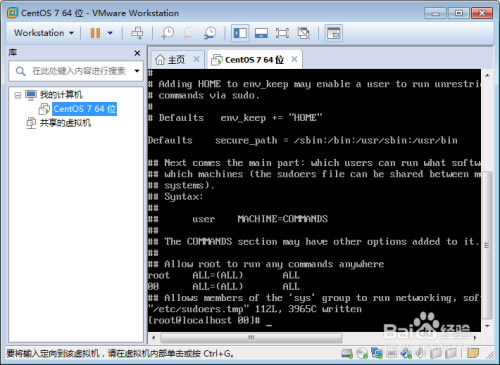This screenshot has height=365, width=500.
Task: Switch to the 主页 tab
Action: click(x=177, y=60)
